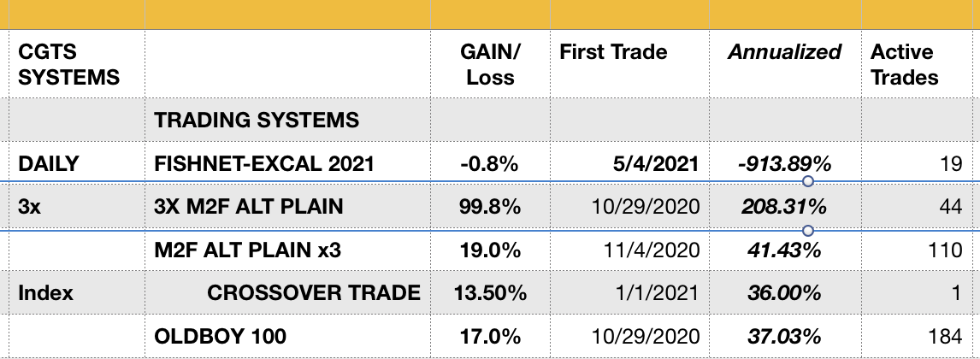Click the TRADING SYSTEMS section cell
The image size is (980, 359).
(x=288, y=120)
